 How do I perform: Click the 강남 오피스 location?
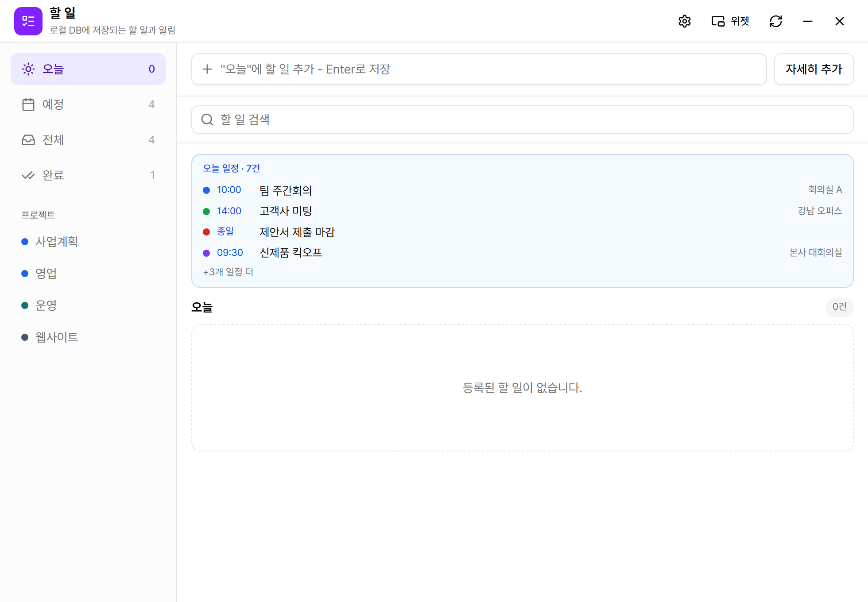click(820, 211)
